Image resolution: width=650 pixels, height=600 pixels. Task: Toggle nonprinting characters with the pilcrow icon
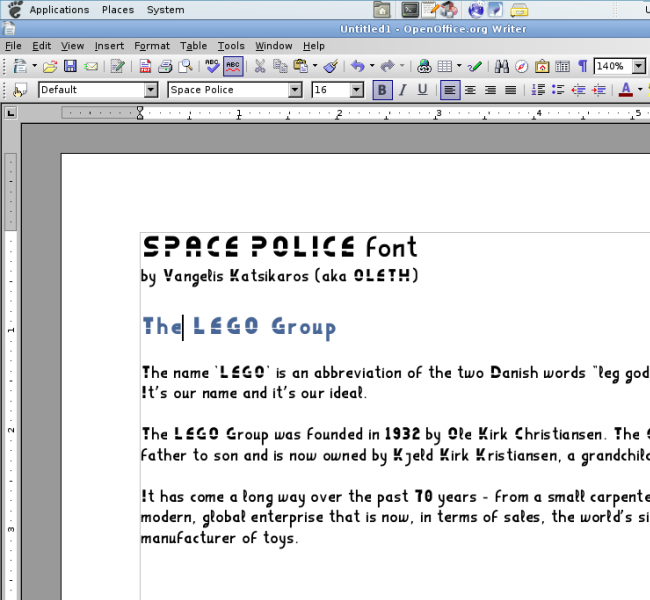[583, 66]
